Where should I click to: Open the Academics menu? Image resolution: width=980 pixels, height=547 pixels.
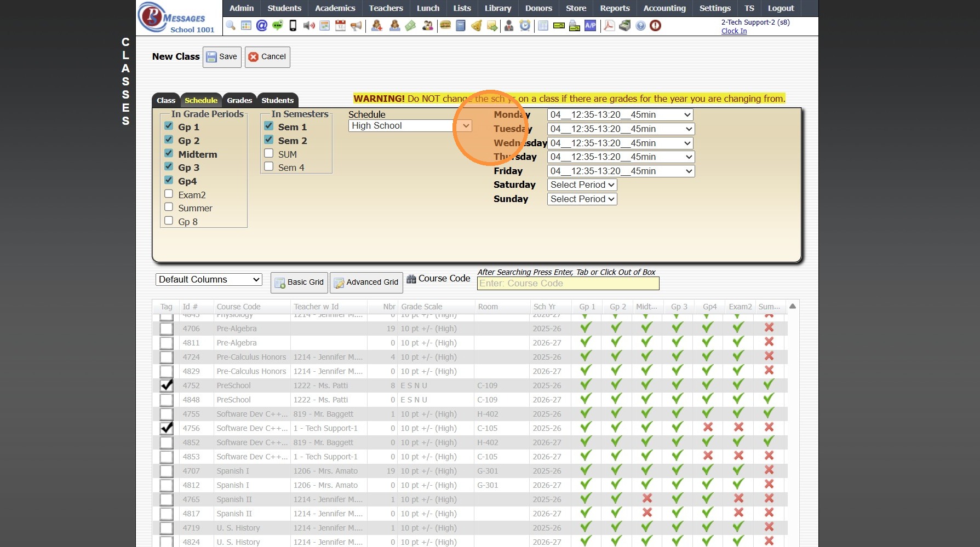[335, 8]
